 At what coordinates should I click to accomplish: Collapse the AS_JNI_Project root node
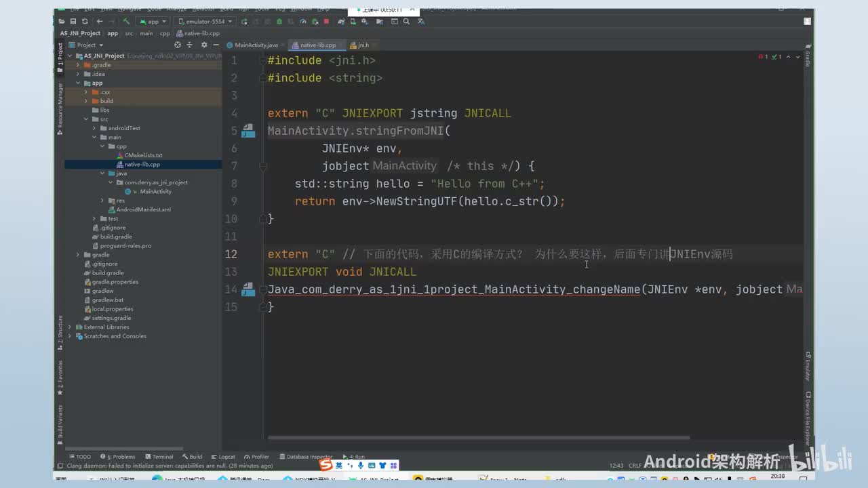pos(70,56)
